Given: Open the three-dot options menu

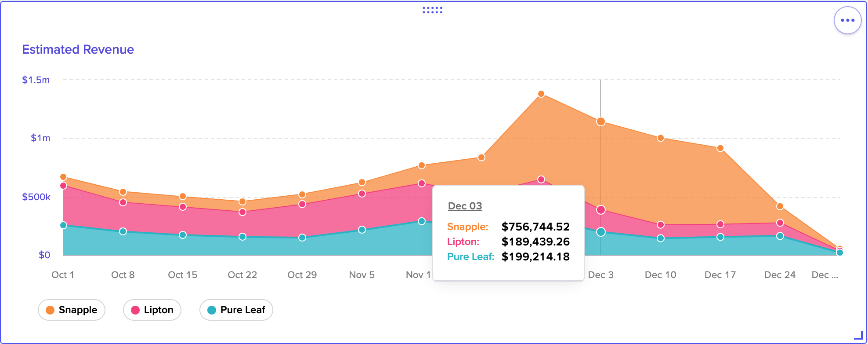Looking at the screenshot, I should tap(847, 20).
